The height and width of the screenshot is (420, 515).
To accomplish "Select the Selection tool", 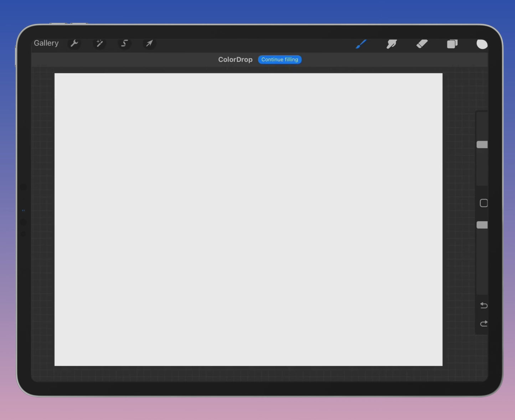I will (124, 43).
